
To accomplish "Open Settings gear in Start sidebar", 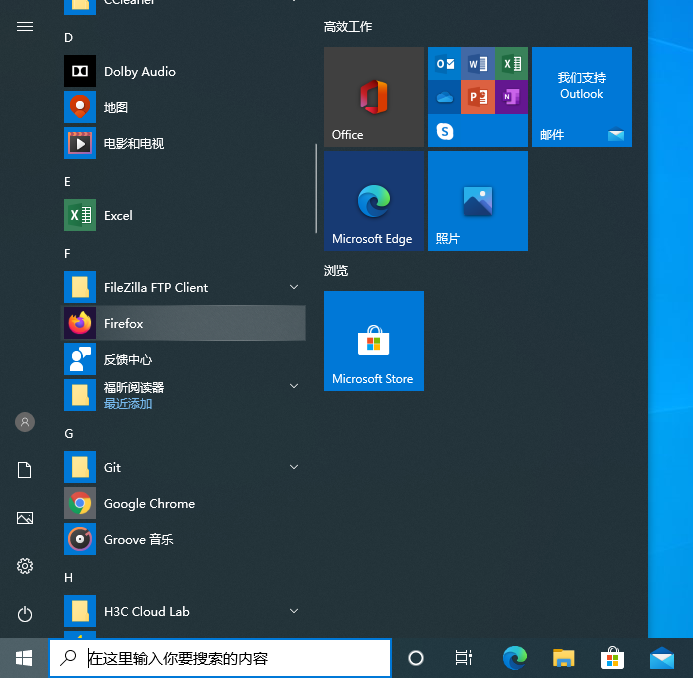I will [x=25, y=566].
